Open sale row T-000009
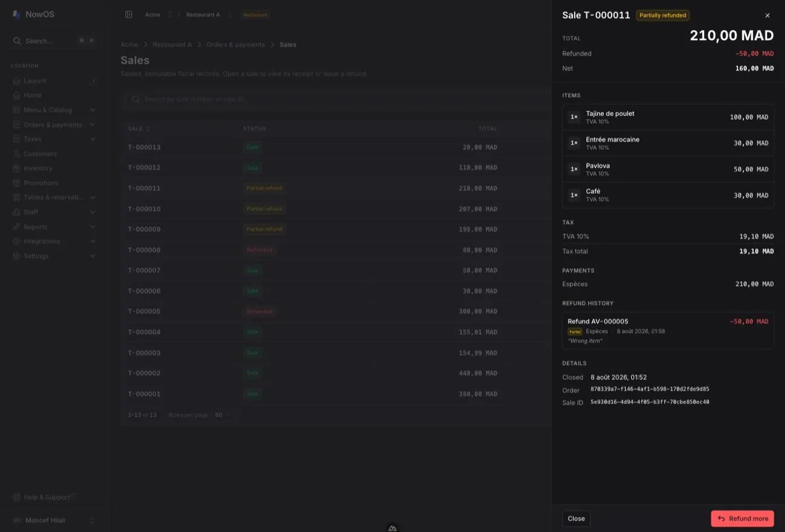 (x=336, y=229)
